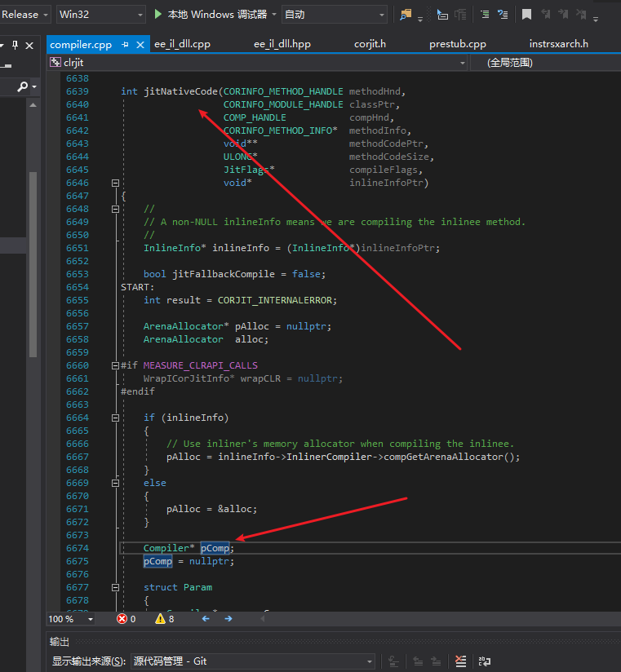Click the yellow warning count indicator
This screenshot has width=621, height=672.
pos(165,619)
